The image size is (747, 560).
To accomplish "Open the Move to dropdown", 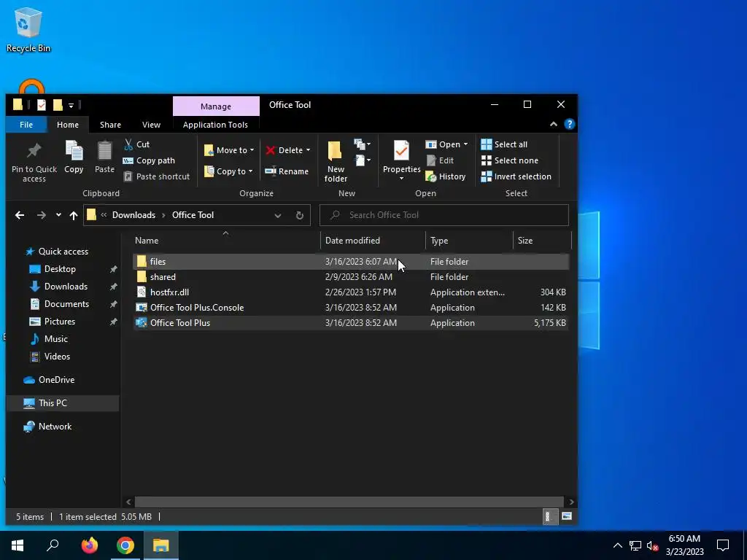I will click(x=229, y=150).
